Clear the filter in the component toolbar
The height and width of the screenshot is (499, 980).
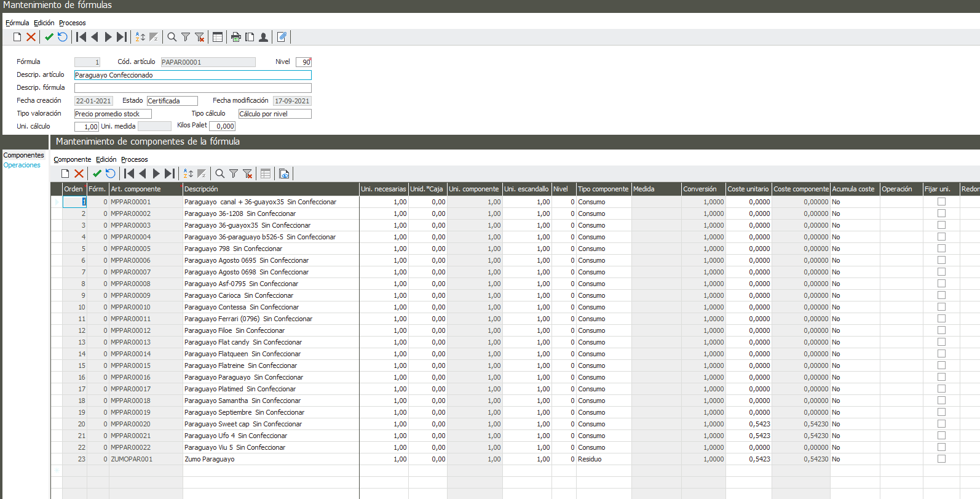point(247,174)
